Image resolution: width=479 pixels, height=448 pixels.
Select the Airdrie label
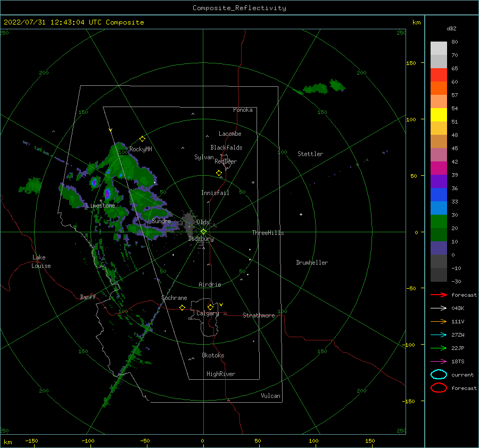[210, 284]
